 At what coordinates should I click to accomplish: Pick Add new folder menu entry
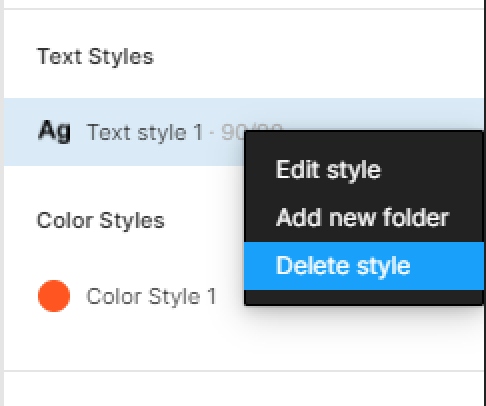[364, 218]
